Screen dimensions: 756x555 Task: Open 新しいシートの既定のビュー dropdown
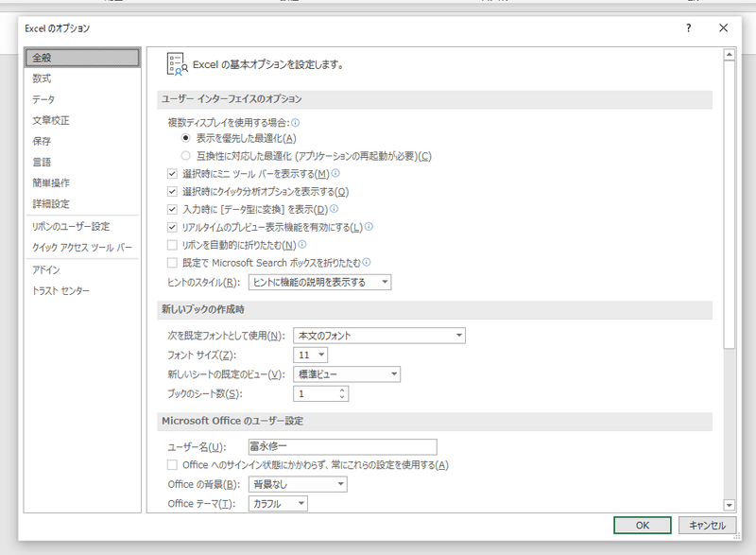coord(347,374)
